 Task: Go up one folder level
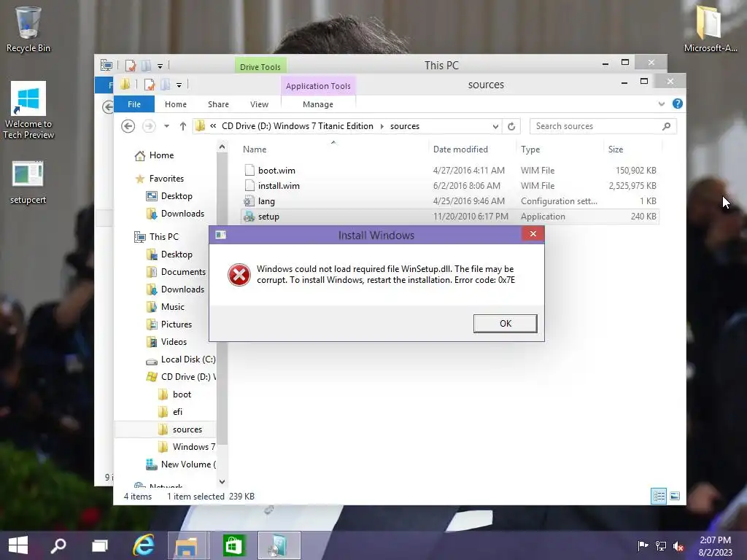click(x=183, y=126)
